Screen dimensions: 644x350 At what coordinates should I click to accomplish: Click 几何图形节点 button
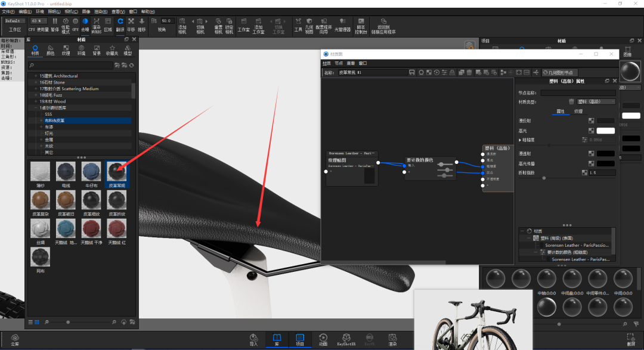coord(560,72)
